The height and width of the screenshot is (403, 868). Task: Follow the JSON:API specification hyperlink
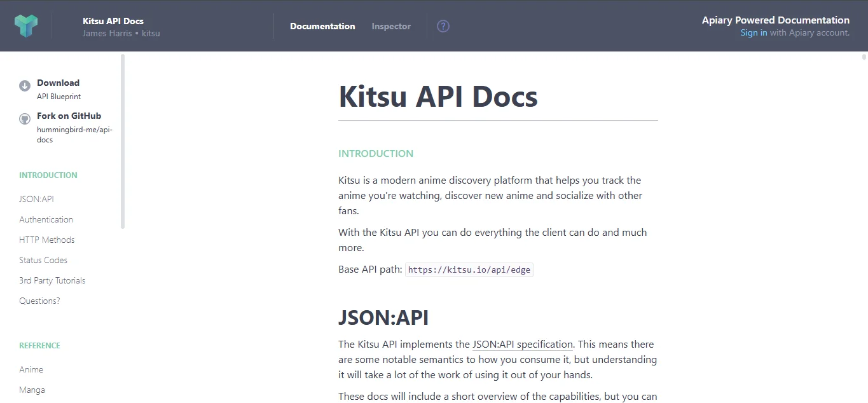[x=522, y=344]
